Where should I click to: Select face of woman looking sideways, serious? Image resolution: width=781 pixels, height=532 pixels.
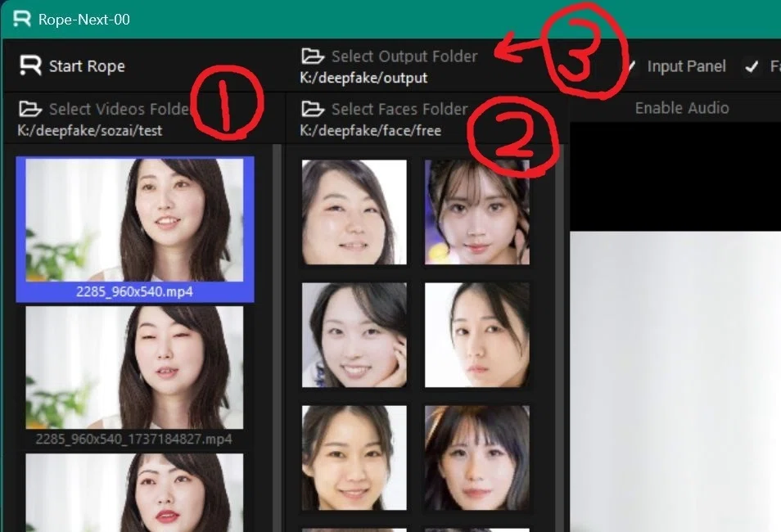(477, 335)
